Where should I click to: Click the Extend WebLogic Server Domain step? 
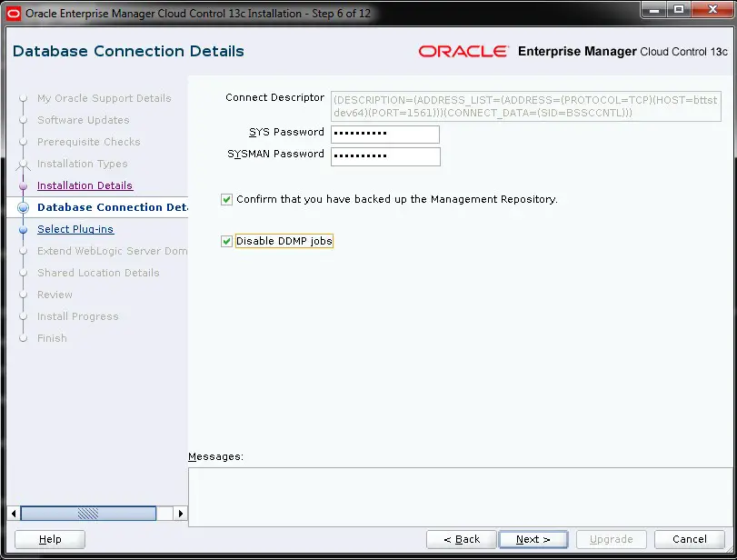113,251
